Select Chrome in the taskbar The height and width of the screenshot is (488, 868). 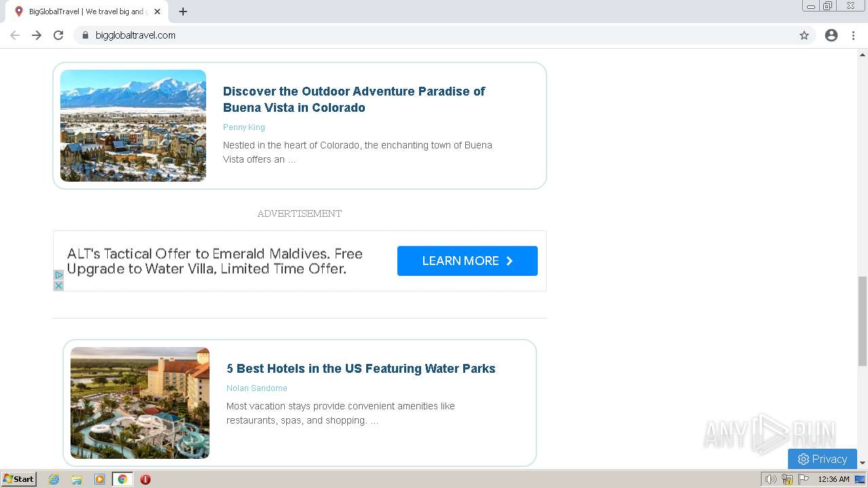click(123, 479)
